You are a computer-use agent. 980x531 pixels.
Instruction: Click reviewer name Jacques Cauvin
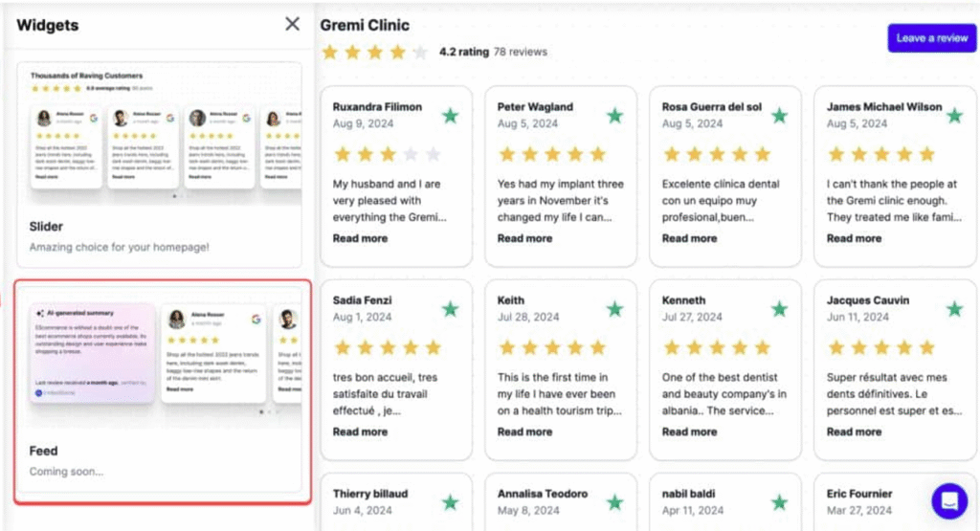click(x=867, y=300)
